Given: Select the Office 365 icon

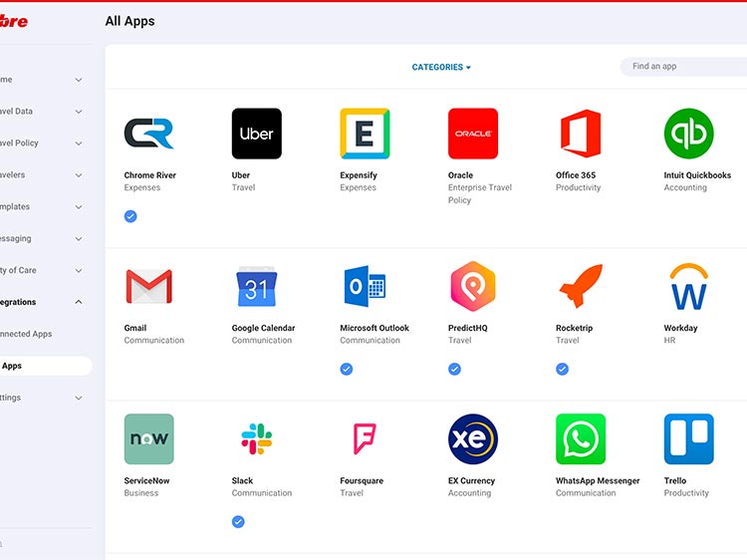Looking at the screenshot, I should 580,134.
